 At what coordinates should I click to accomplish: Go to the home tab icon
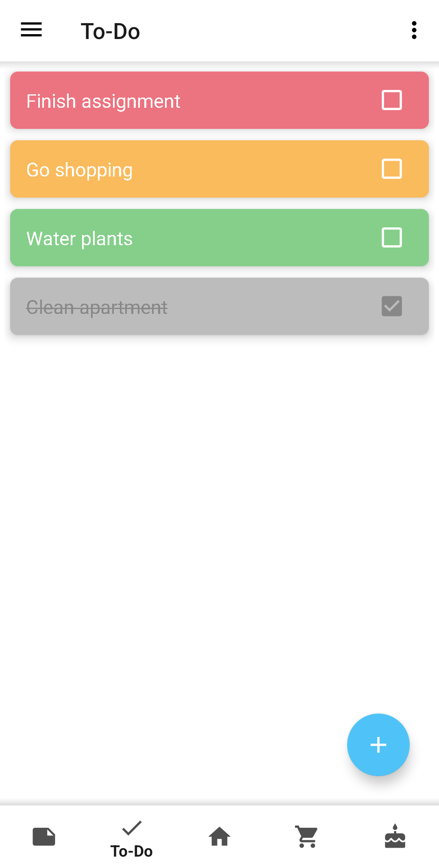pos(219,837)
